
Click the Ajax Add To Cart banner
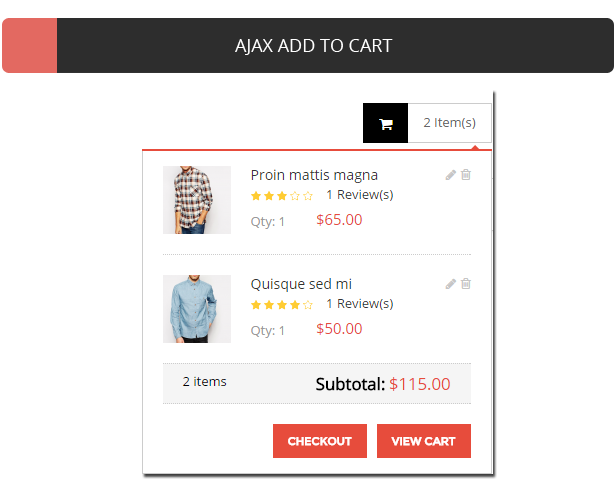point(313,46)
